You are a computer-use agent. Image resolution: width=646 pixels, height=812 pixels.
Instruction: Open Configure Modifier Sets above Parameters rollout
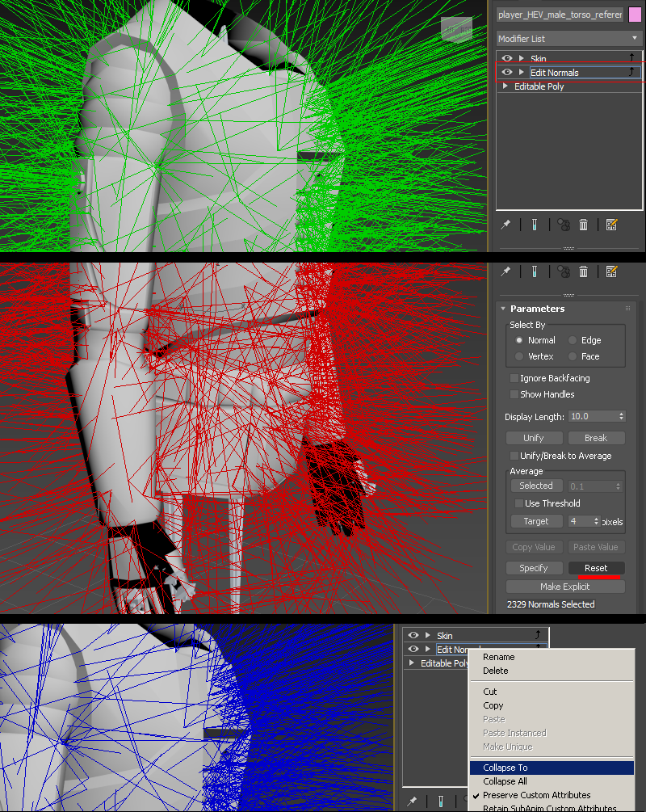coord(611,271)
